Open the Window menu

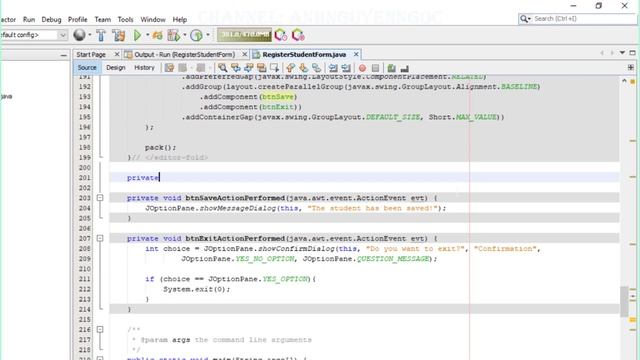[153, 20]
